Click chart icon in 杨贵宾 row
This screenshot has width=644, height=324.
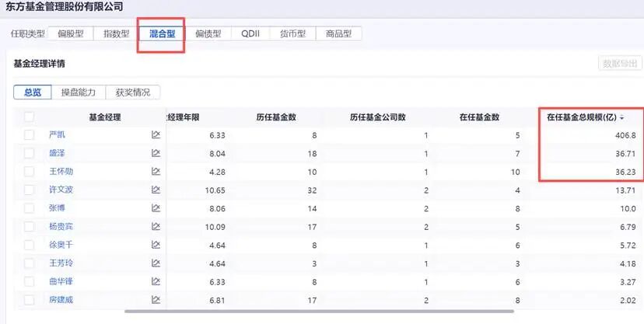(156, 226)
